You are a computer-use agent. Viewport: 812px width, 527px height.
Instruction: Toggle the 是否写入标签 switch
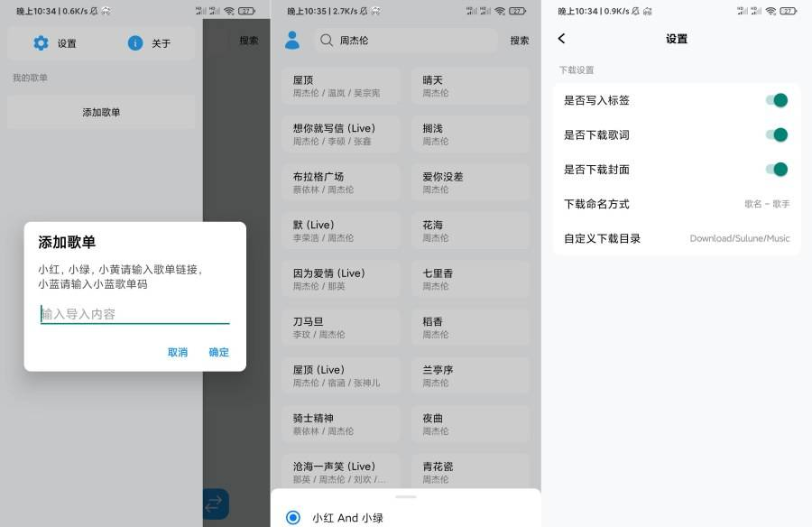777,100
